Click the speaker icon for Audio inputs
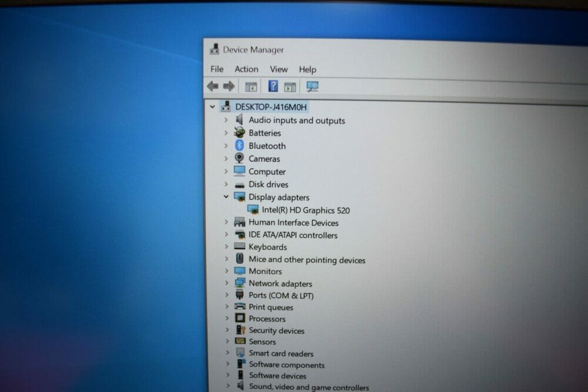Viewport: 588px width, 392px height. click(x=239, y=119)
